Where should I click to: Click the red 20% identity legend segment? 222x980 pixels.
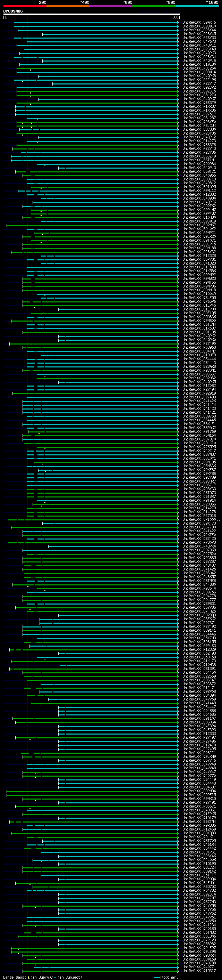click(x=25, y=6)
